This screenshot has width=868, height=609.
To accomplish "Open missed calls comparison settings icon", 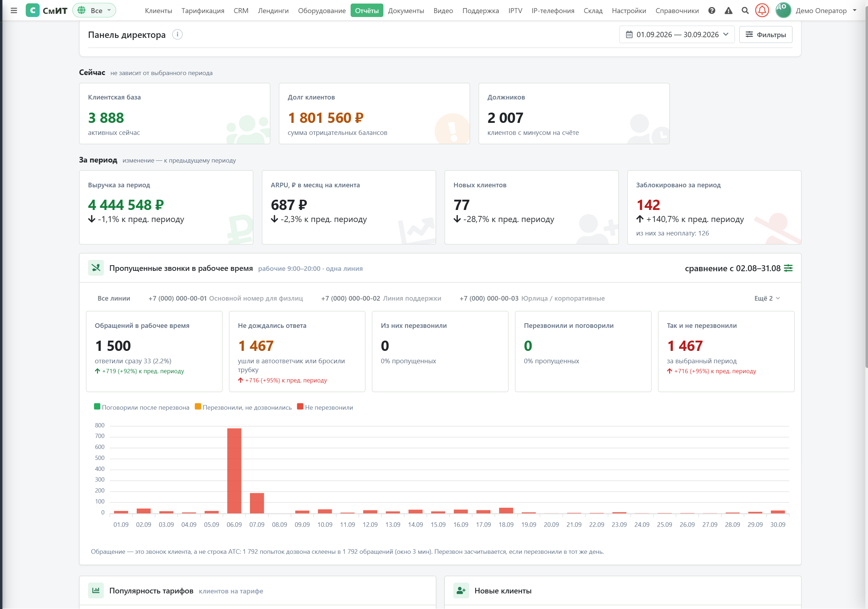I will 788,268.
